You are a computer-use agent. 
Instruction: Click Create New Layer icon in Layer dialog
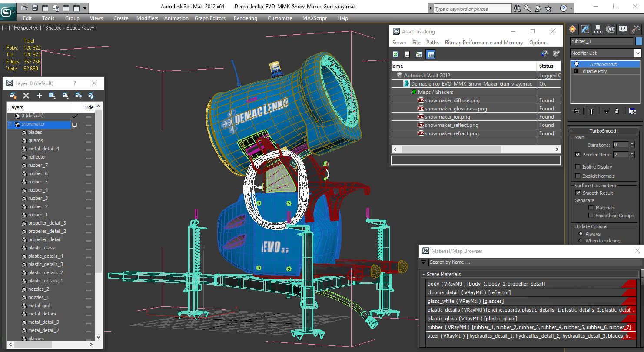(x=13, y=96)
